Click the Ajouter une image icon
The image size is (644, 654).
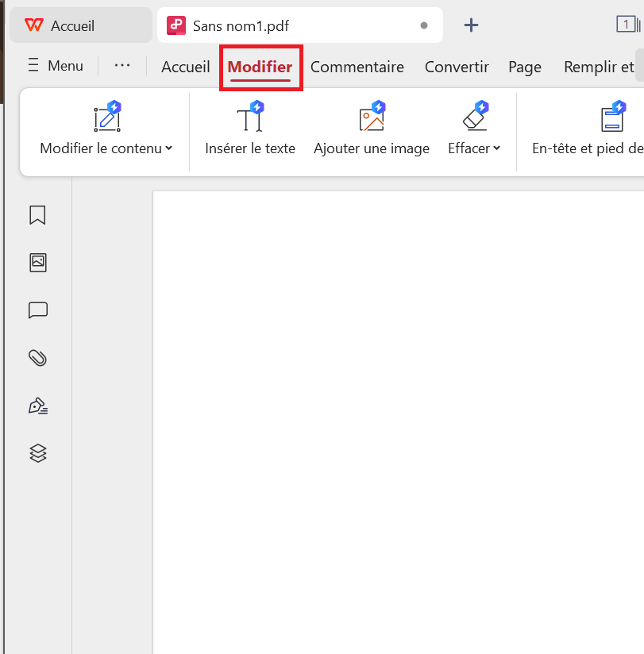(x=372, y=117)
